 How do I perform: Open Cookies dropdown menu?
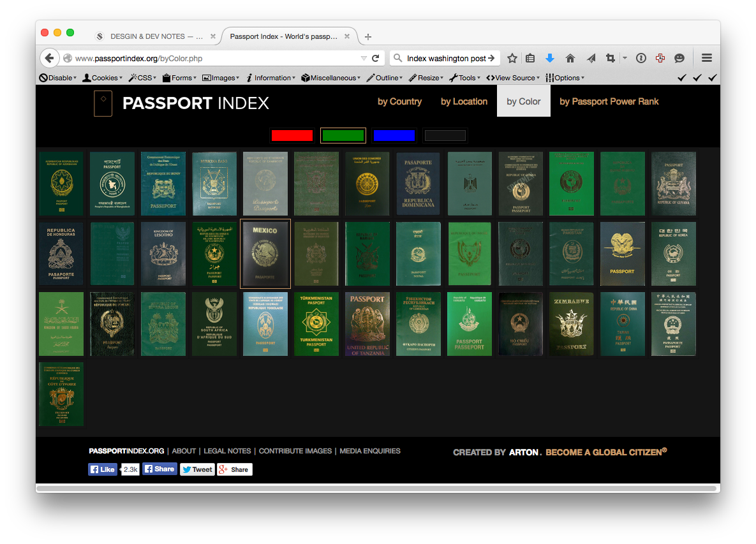point(102,78)
